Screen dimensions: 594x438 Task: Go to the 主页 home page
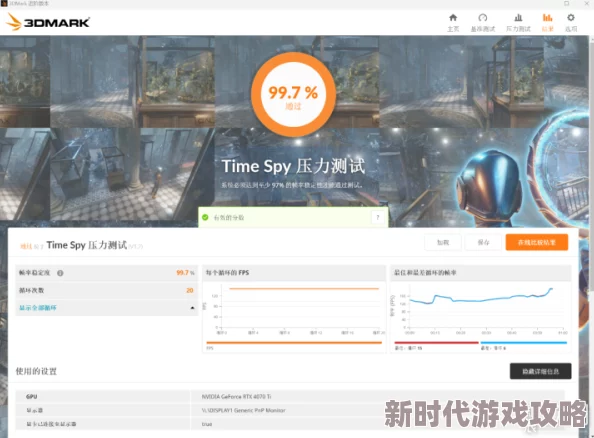[x=453, y=22]
